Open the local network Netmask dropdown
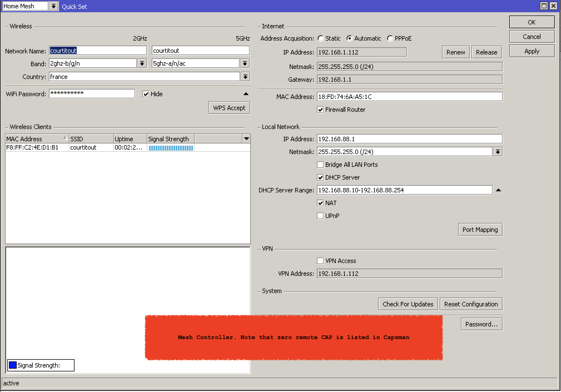The width and height of the screenshot is (561, 392). [x=498, y=152]
